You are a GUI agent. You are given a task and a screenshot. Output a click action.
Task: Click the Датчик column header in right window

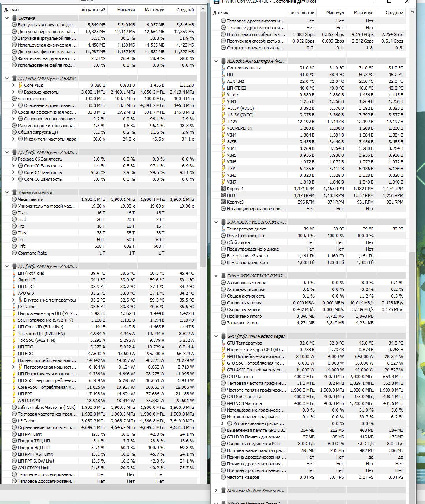click(249, 13)
